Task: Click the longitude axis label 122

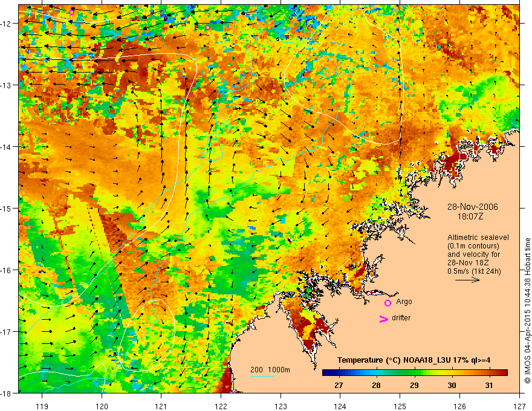Action: (x=221, y=406)
